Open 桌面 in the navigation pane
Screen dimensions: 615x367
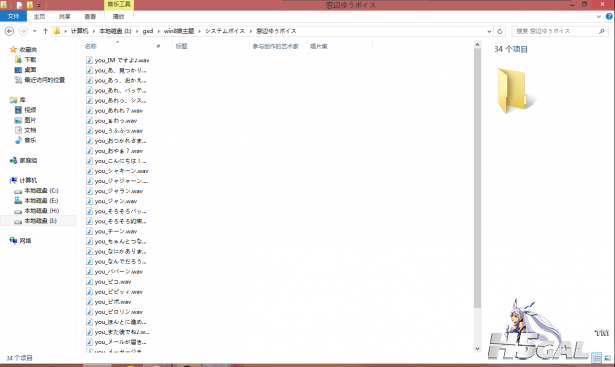pyautogui.click(x=30, y=70)
